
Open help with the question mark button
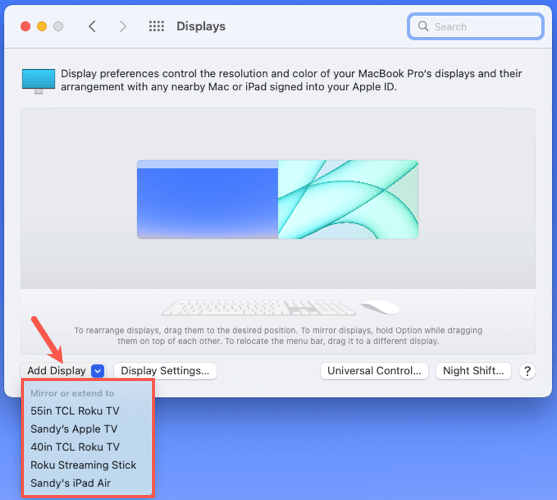(x=527, y=371)
